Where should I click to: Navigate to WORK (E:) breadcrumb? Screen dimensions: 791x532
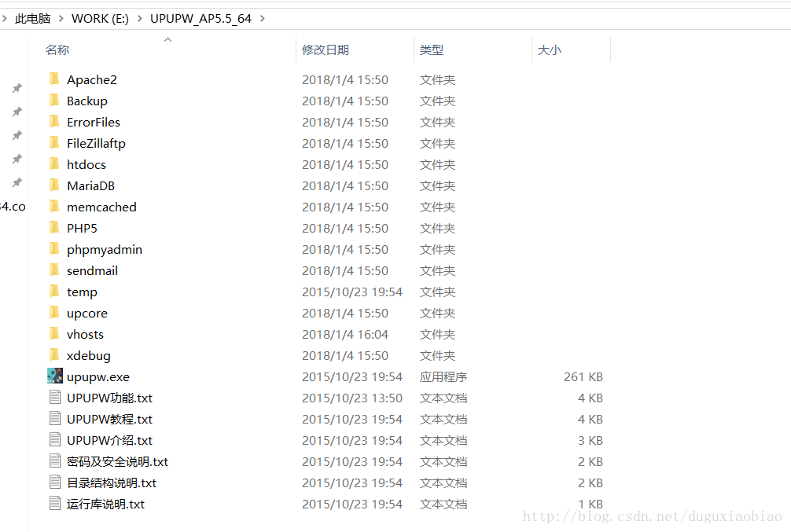(x=100, y=19)
